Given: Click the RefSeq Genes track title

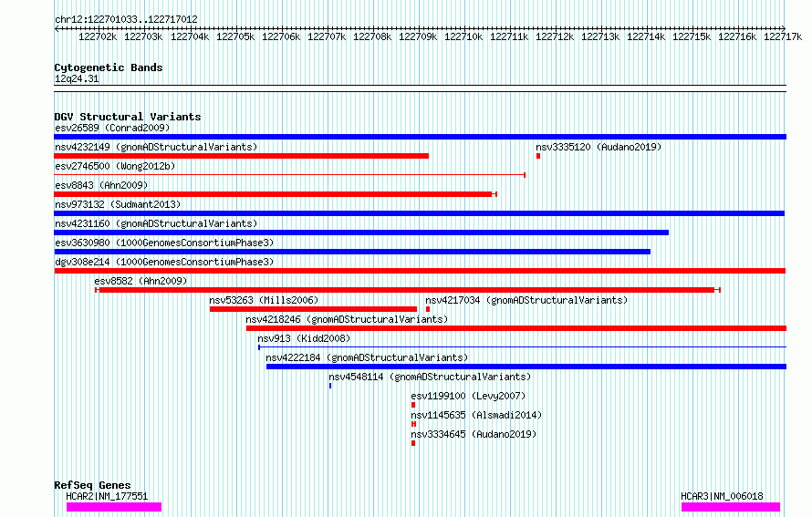Looking at the screenshot, I should coord(92,485).
